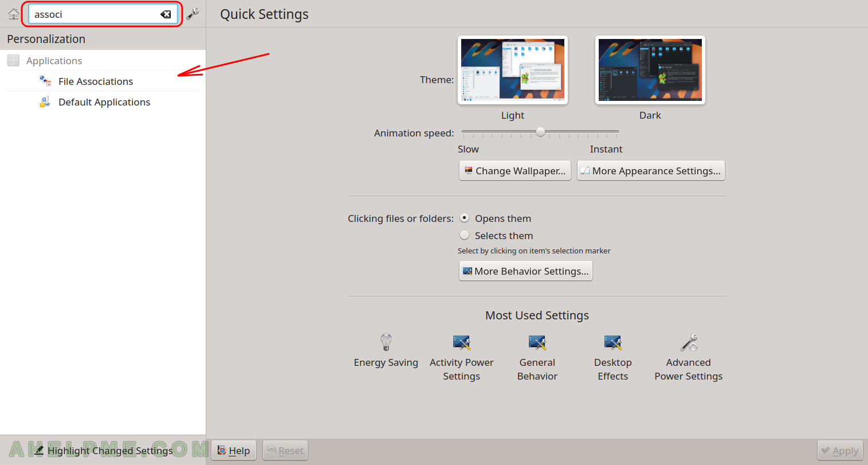Open General Behavior icon
Screen dimensions: 868x465
[537, 343]
